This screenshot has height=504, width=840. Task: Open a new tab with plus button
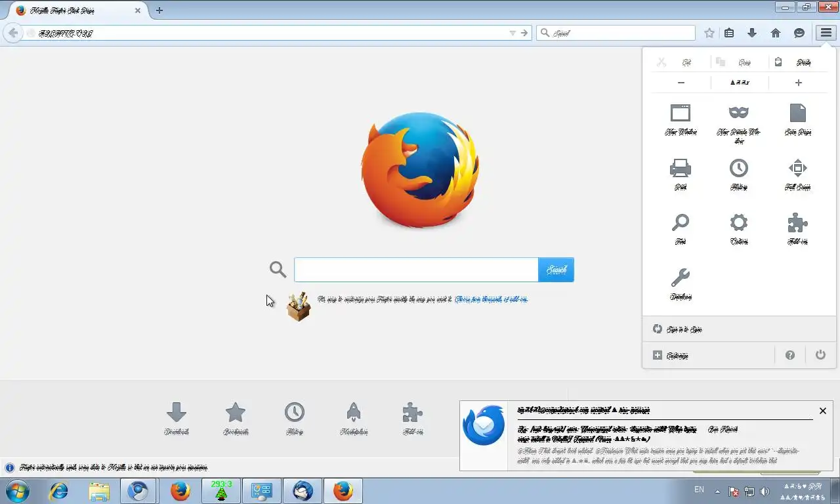click(x=159, y=10)
